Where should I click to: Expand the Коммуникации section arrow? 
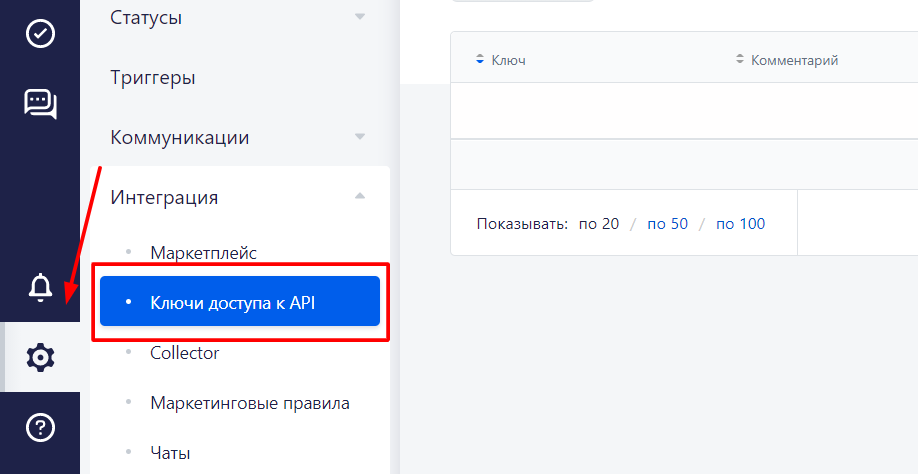360,137
